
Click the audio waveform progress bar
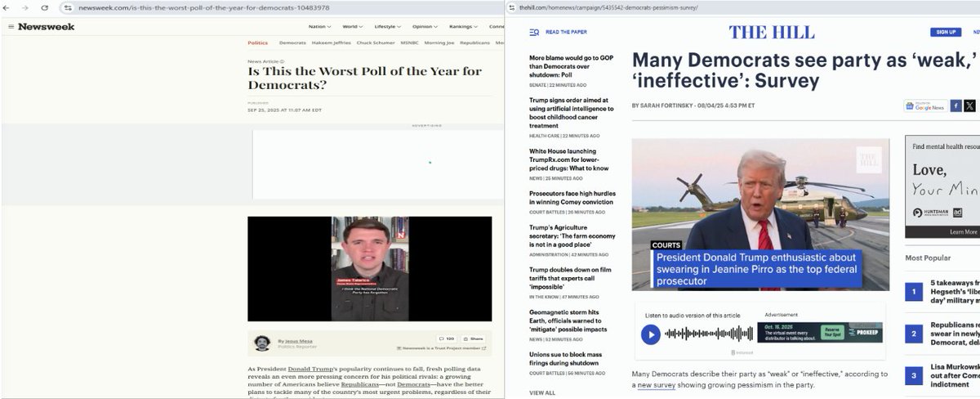coord(708,334)
